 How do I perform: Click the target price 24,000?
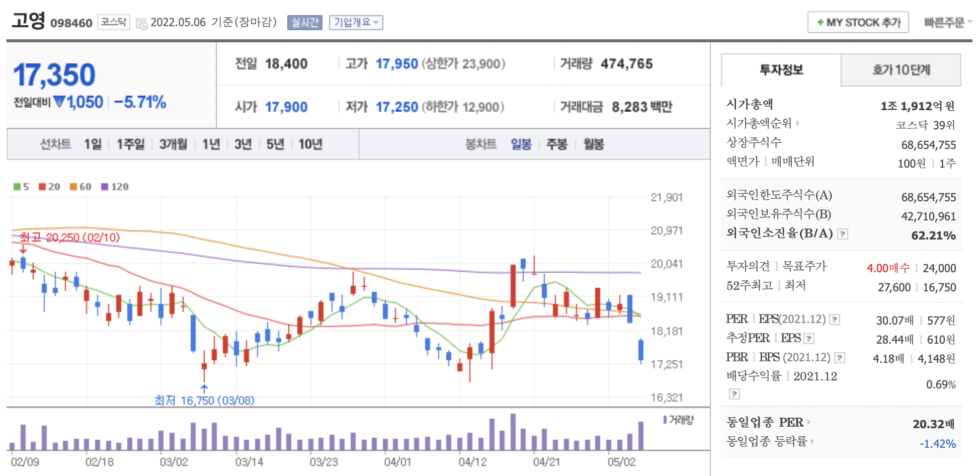[939, 268]
